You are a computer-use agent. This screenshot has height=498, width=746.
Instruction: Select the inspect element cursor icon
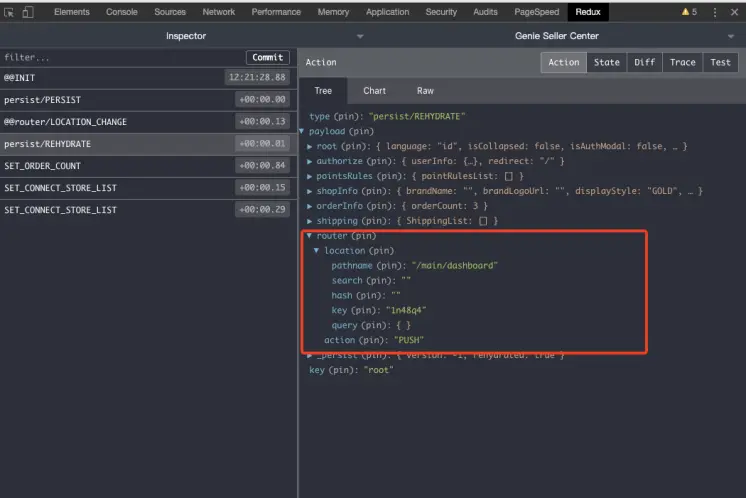click(x=9, y=12)
